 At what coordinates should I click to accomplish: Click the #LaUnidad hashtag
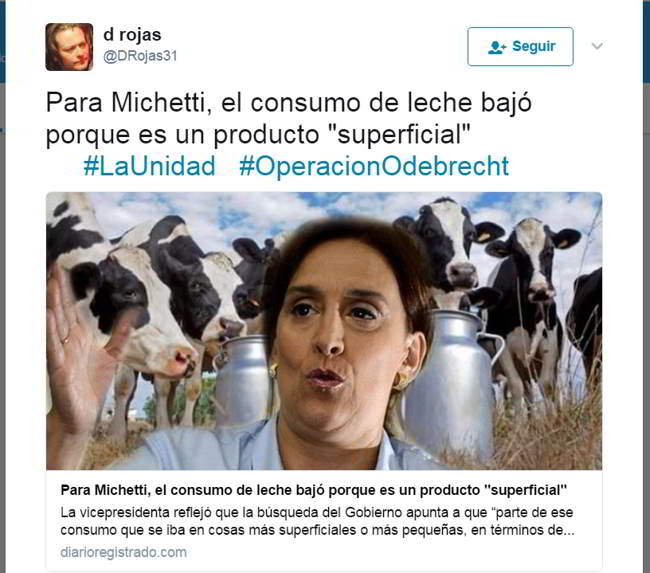tap(150, 166)
